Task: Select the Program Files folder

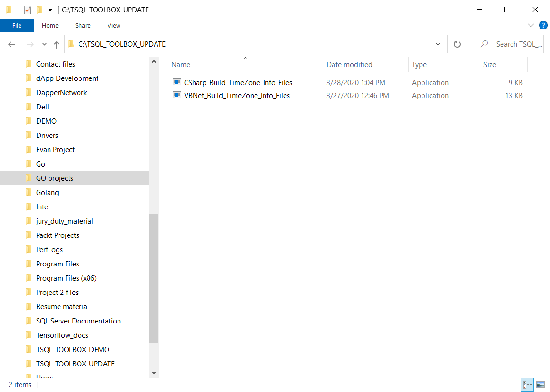Action: (x=58, y=264)
